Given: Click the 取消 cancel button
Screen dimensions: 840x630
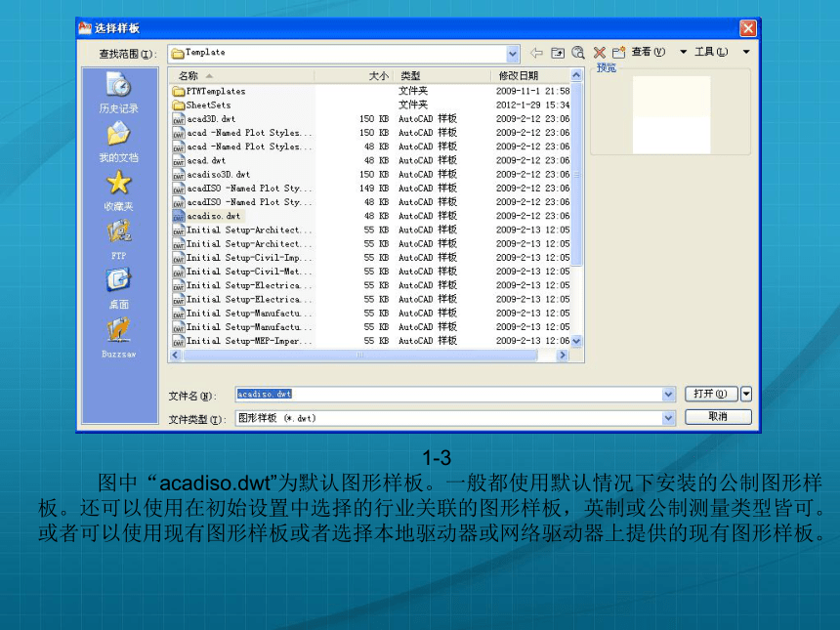Looking at the screenshot, I should (x=718, y=417).
